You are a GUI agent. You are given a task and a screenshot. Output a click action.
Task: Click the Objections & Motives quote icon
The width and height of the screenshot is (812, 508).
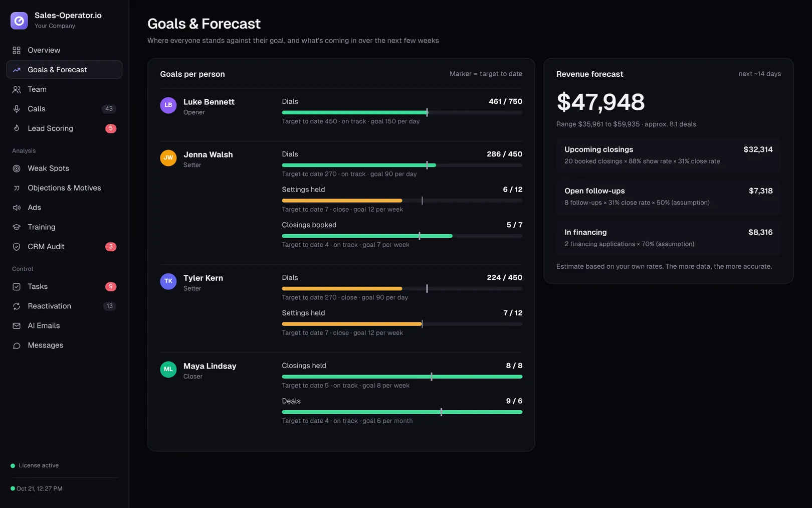17,188
